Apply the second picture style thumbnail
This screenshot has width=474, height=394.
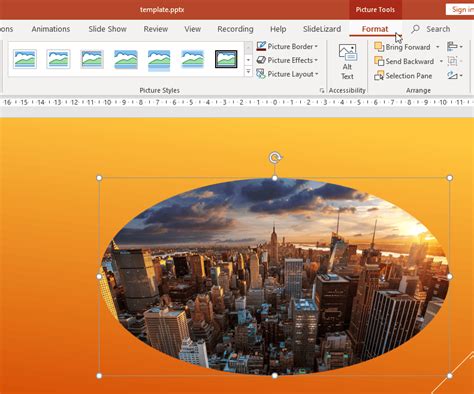tap(58, 59)
